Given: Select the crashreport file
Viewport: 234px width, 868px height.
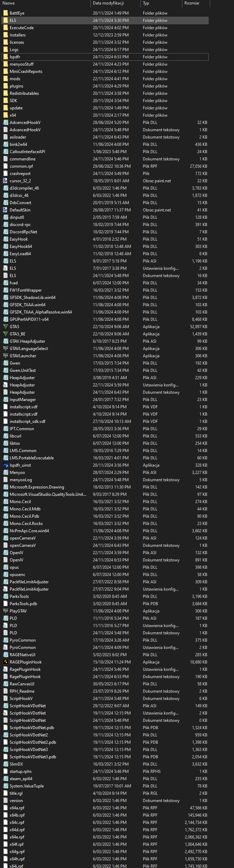Looking at the screenshot, I should [x=105, y=174].
